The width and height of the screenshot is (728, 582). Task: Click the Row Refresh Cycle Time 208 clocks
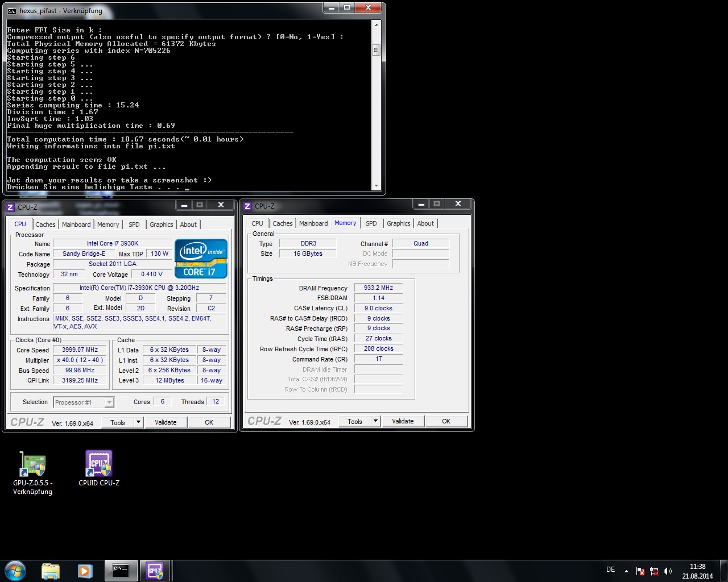tap(379, 348)
